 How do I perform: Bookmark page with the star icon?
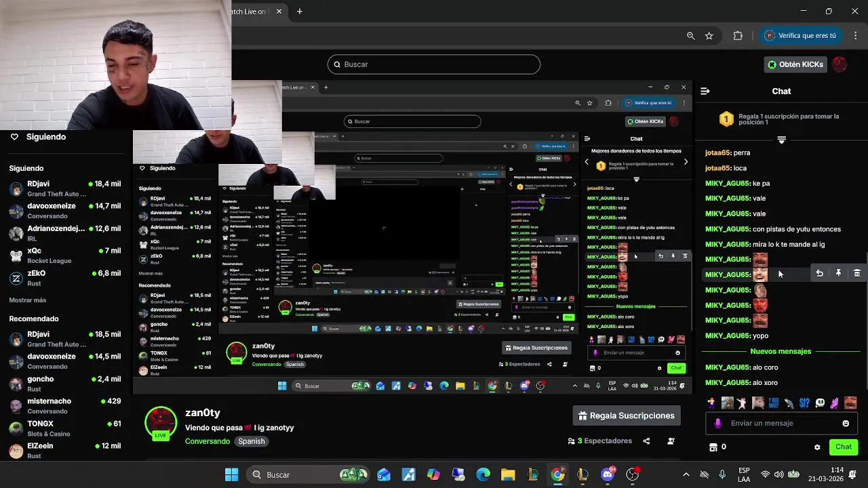coord(709,36)
